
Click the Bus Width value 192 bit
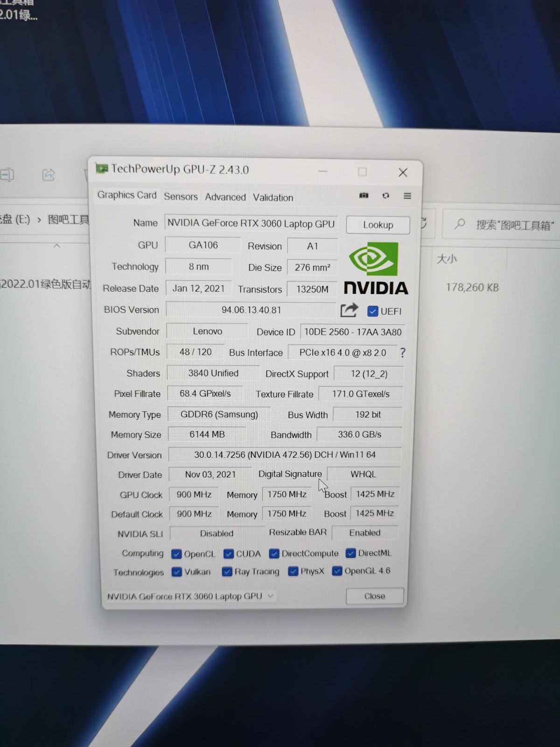pyautogui.click(x=368, y=415)
